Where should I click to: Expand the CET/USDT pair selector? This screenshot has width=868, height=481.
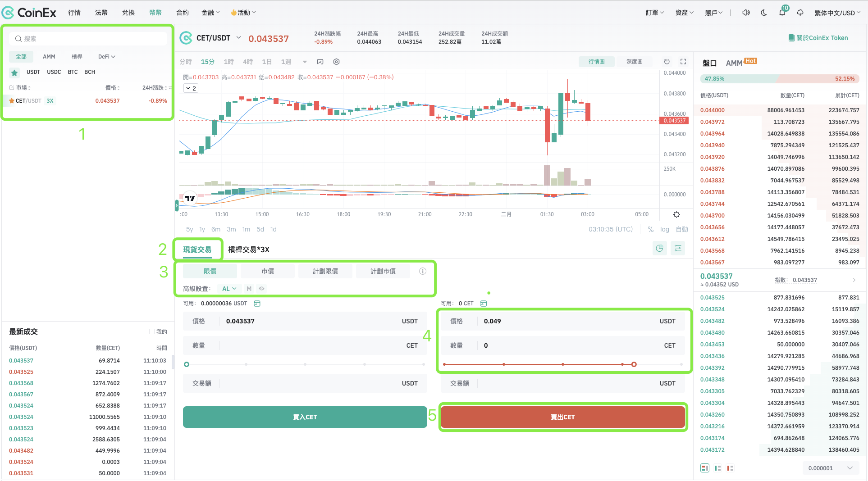pos(239,38)
